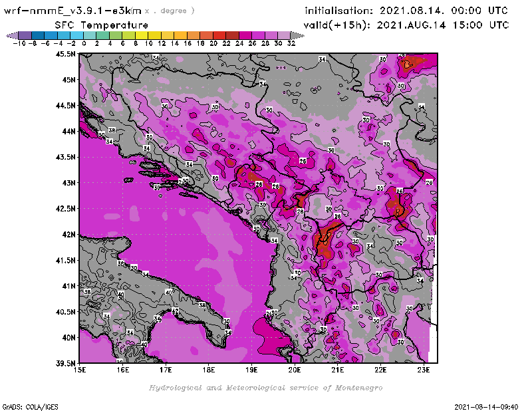This screenshot has width=532, height=411.
Task: Select the 22E longitude axis label
Action: click(x=380, y=370)
